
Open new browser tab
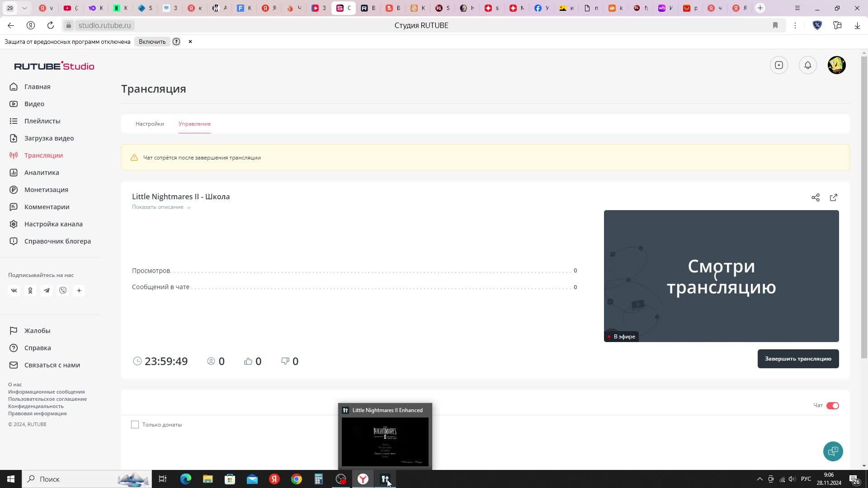click(760, 8)
